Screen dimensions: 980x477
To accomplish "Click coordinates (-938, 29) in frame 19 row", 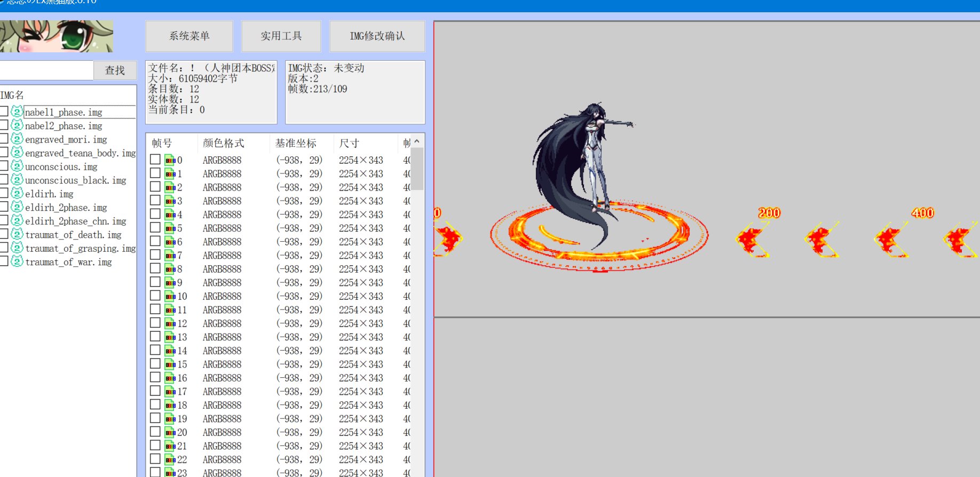I will point(299,418).
